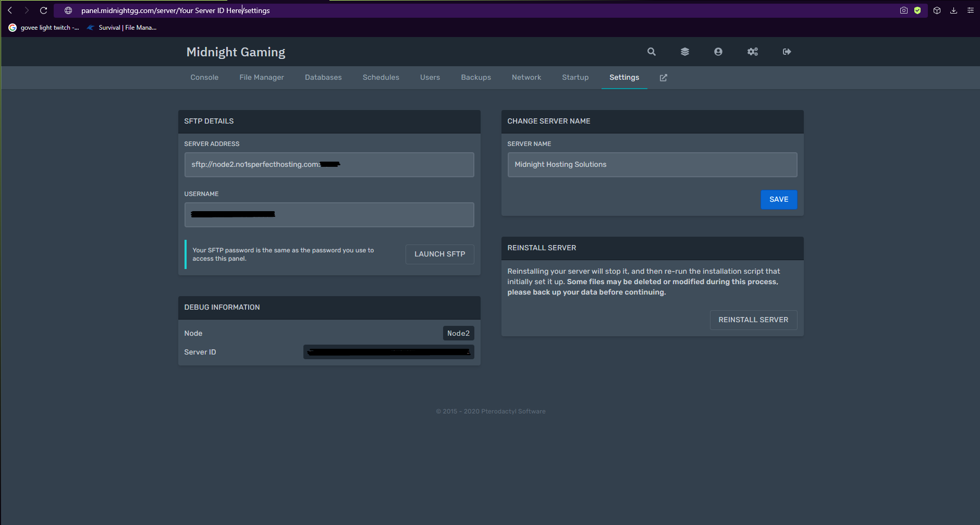This screenshot has width=980, height=525.
Task: Open the search icon in panel header
Action: coord(651,52)
